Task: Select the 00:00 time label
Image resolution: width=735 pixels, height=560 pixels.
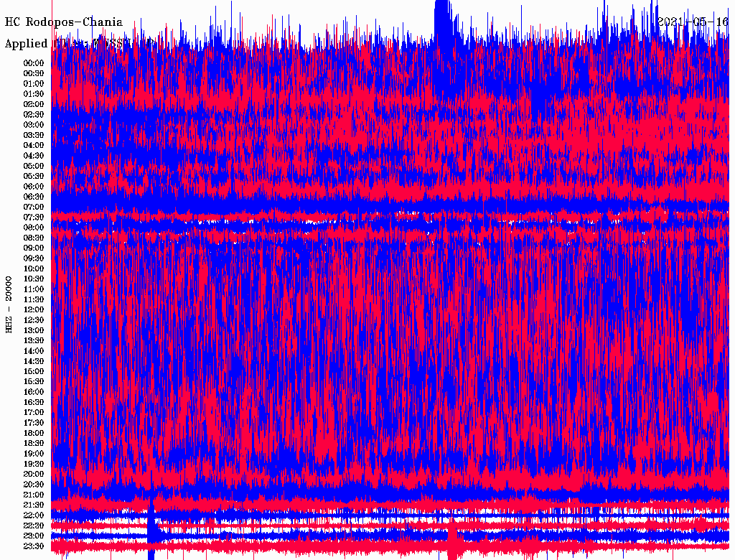Action: [x=34, y=63]
